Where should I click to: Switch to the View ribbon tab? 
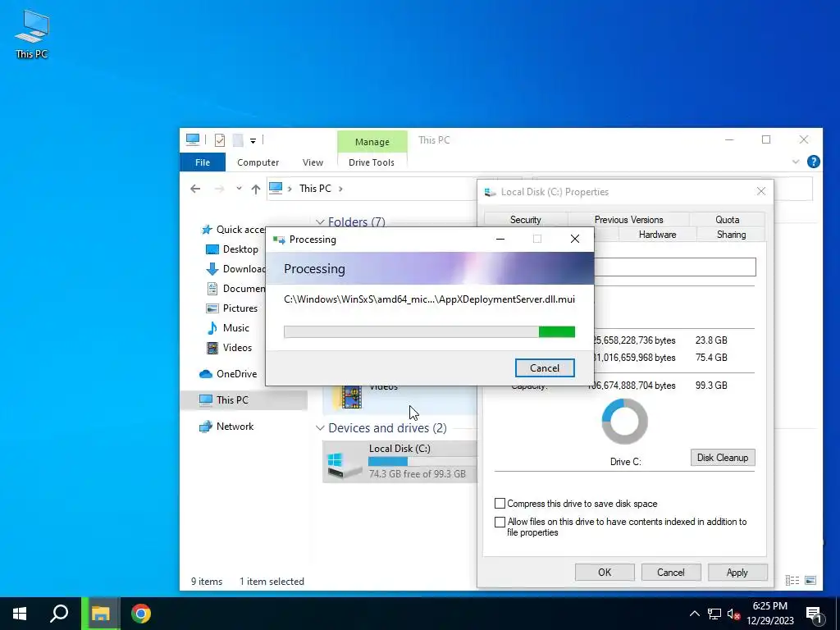point(313,162)
